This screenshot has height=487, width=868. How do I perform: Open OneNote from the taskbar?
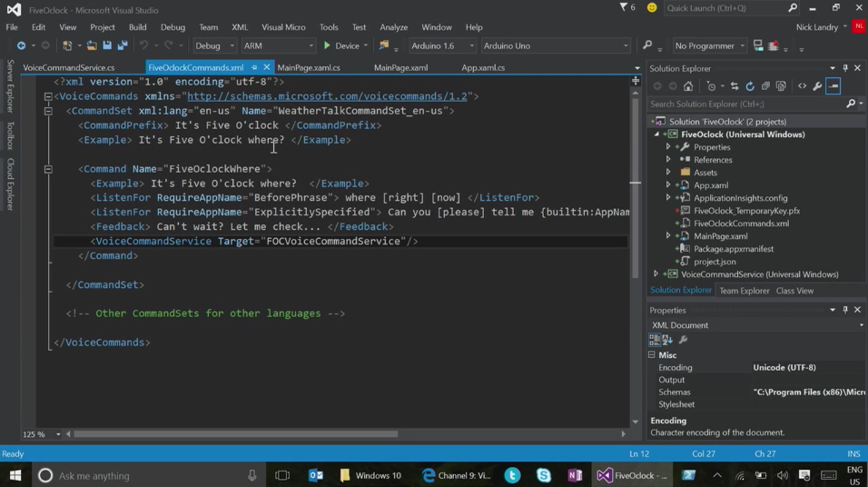575,475
